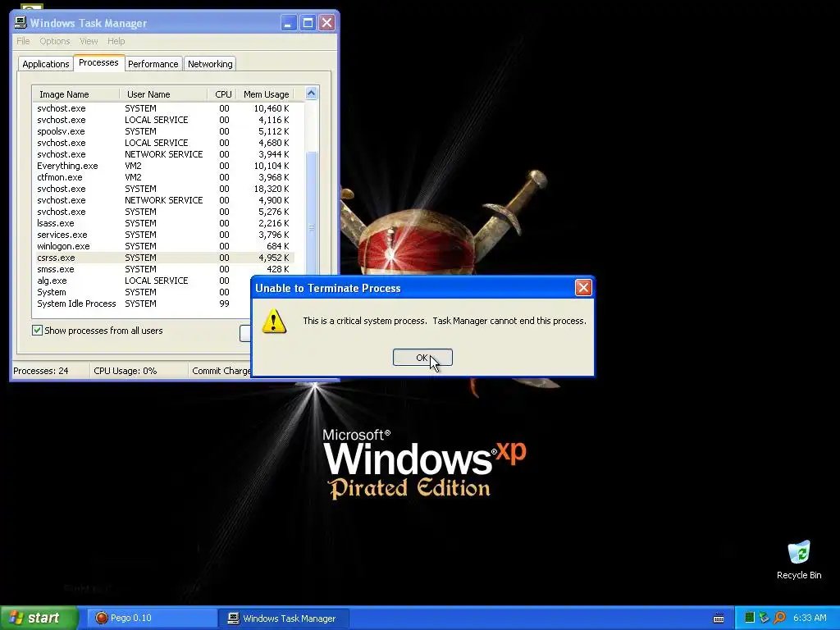Viewport: 840px width, 630px height.
Task: Minimize the Windows Task Manager window
Action: coord(288,22)
